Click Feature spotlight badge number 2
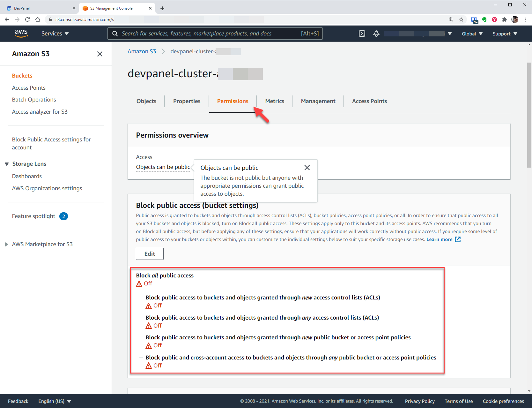The height and width of the screenshot is (408, 532). [63, 216]
